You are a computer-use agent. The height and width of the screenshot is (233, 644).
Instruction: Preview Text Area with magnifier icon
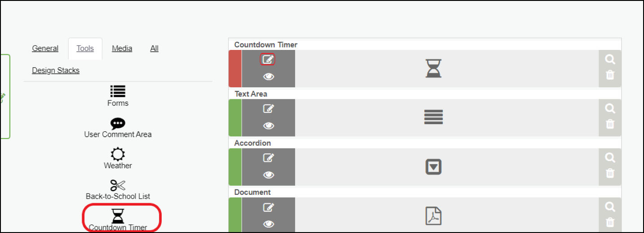point(610,108)
